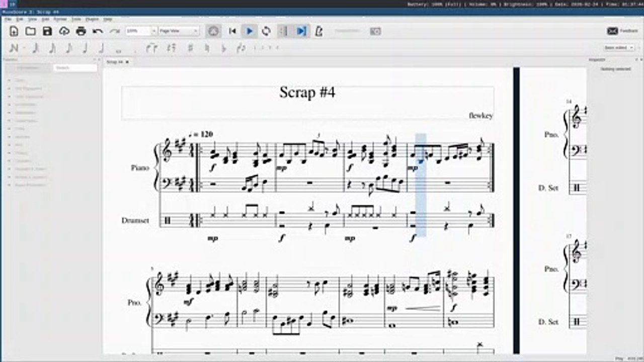Select the Scrap #4 title text
The image size is (644, 362).
(x=307, y=93)
